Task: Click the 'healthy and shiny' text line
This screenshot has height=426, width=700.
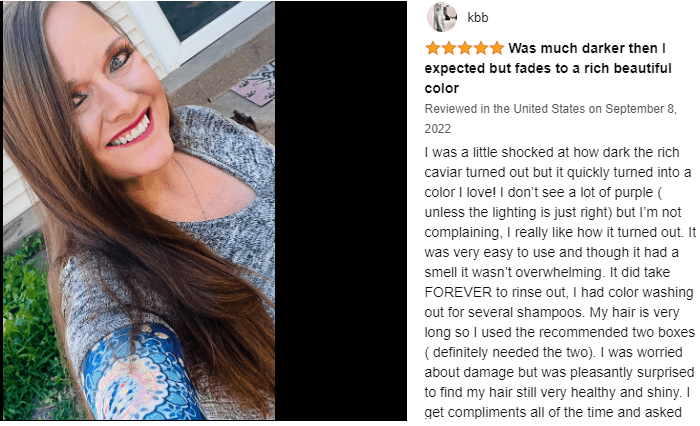Action: 557,392
